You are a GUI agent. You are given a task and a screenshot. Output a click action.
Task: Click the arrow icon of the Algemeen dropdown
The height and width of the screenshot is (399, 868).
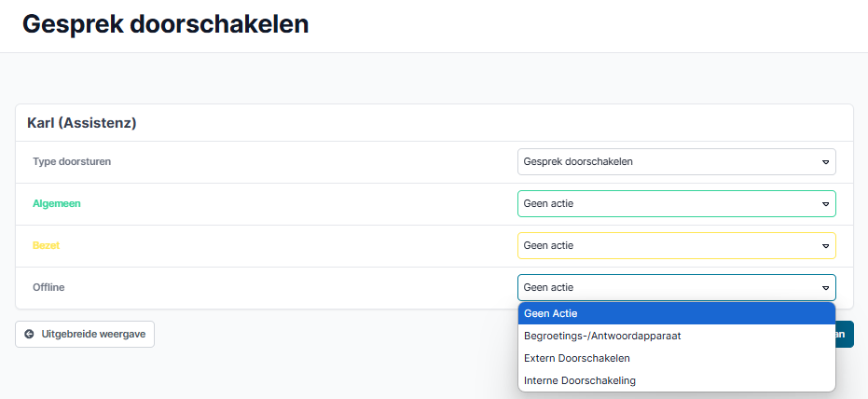coord(825,204)
